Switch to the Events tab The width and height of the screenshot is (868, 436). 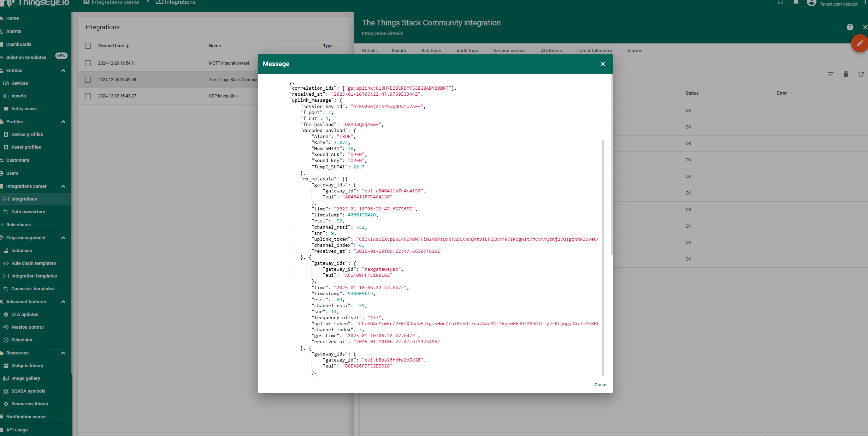coord(399,51)
